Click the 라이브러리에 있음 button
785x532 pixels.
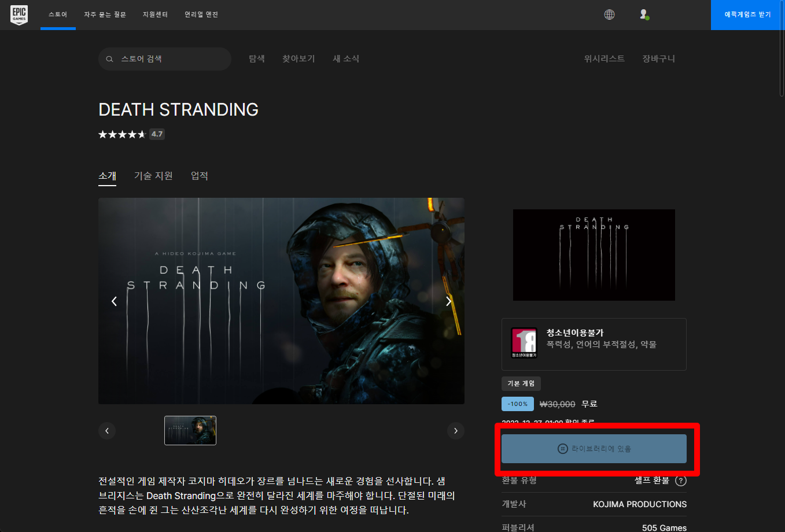point(594,449)
